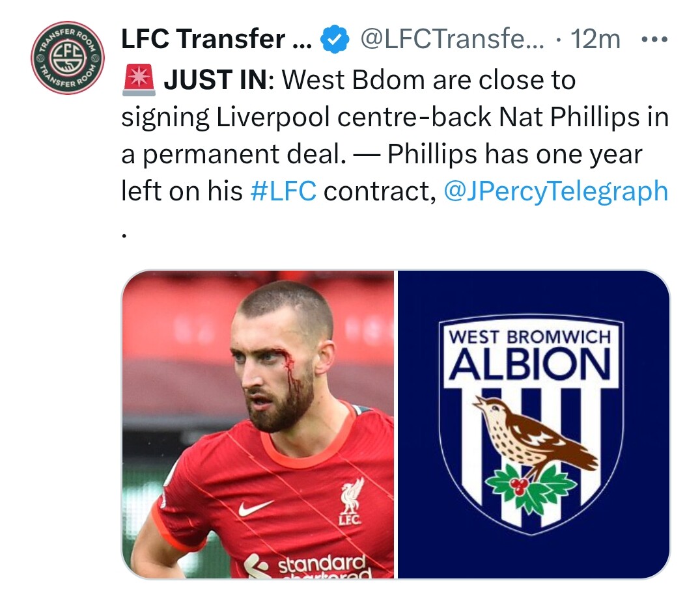Open the LFC Transfer Room profile avatar

point(68,57)
